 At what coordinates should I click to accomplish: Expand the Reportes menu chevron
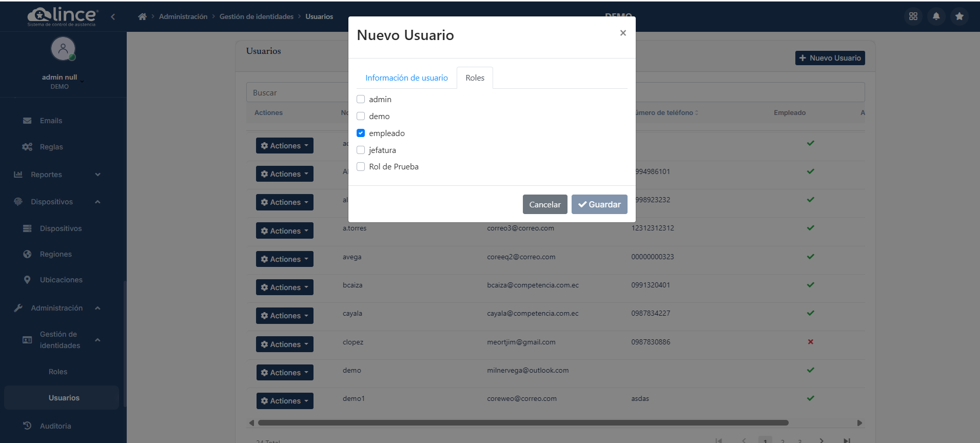click(97, 175)
